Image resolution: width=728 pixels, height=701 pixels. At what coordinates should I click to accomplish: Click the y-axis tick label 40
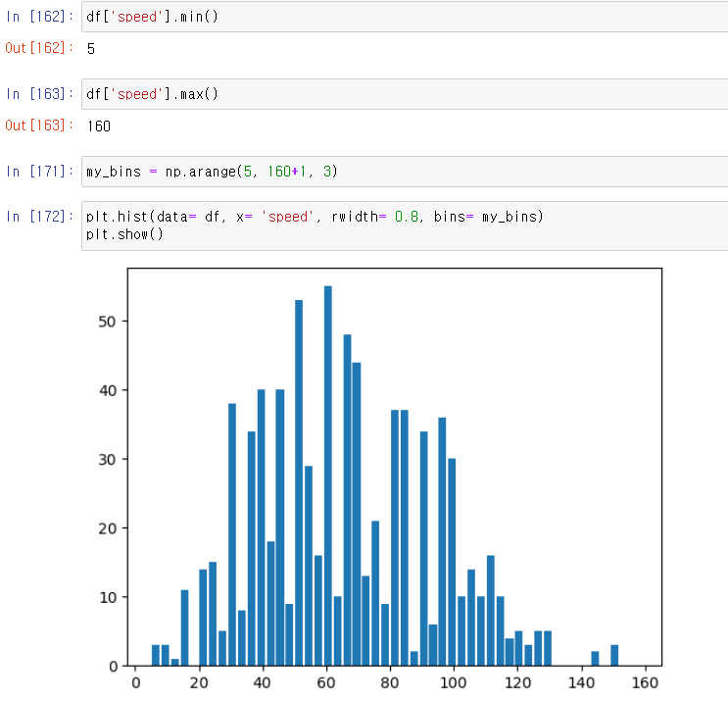[x=107, y=390]
